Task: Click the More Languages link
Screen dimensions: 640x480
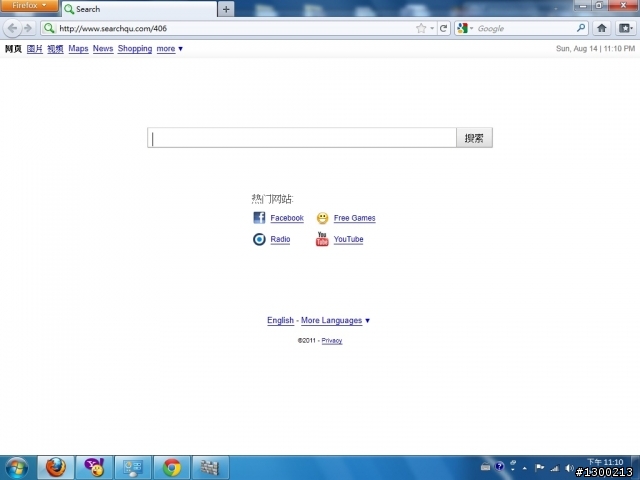Action: click(x=331, y=320)
